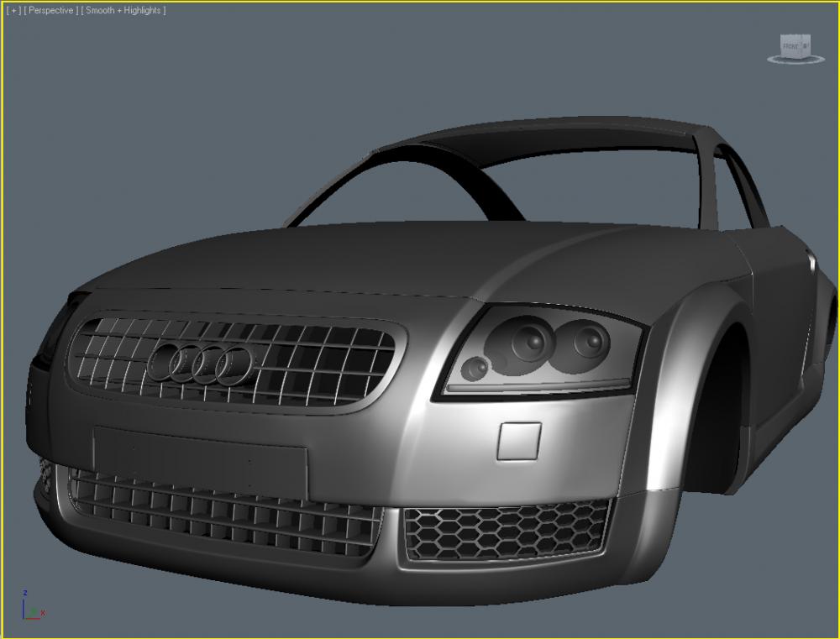Open the Smooth + Highlights shading menu

coord(123,10)
